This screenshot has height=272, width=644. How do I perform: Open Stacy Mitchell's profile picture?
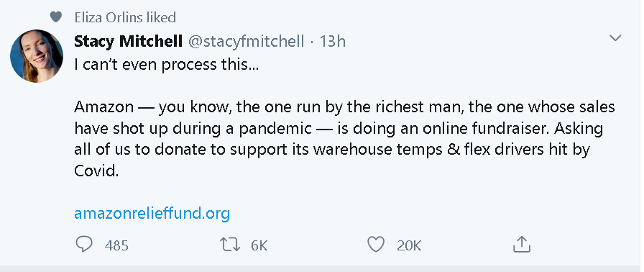pos(37,56)
